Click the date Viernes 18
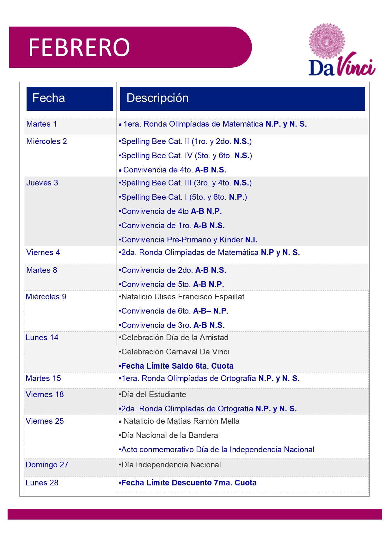Screen dimensions: 392x555 coord(45,395)
